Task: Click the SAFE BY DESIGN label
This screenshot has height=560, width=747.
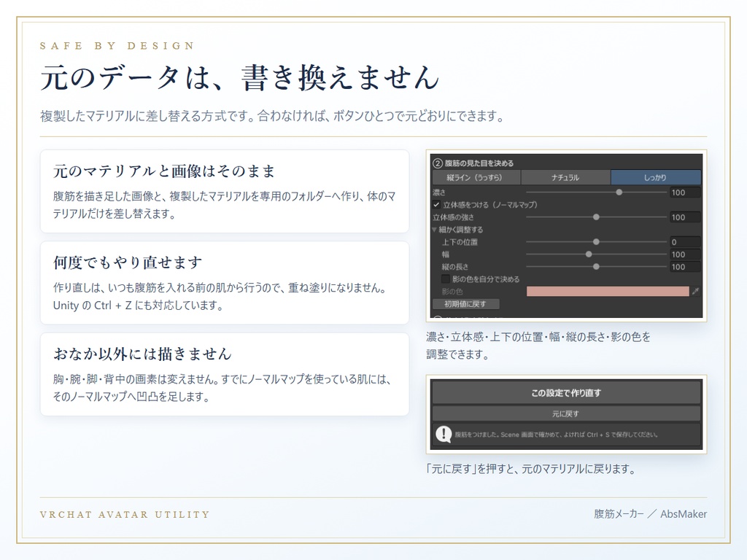Action: pyautogui.click(x=117, y=46)
